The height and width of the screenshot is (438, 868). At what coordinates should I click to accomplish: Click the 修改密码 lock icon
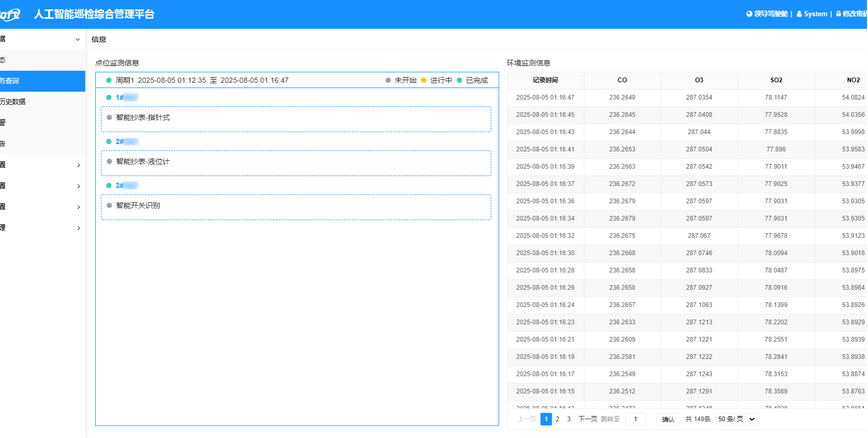tap(839, 14)
